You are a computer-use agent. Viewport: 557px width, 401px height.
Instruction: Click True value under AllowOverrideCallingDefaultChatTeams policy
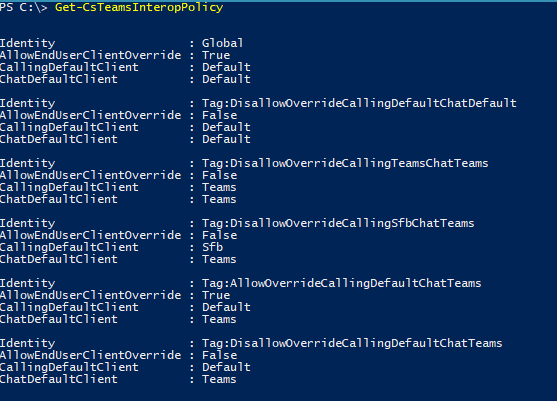pyautogui.click(x=216, y=295)
